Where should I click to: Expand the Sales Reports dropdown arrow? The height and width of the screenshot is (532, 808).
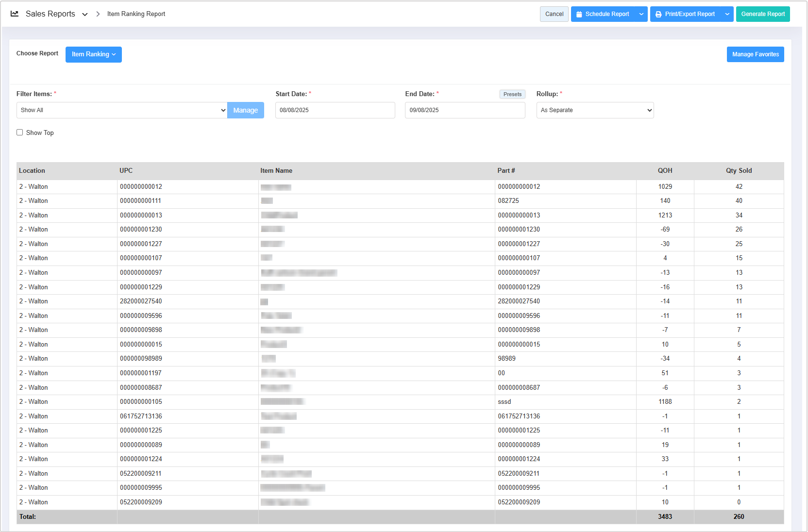coord(85,15)
